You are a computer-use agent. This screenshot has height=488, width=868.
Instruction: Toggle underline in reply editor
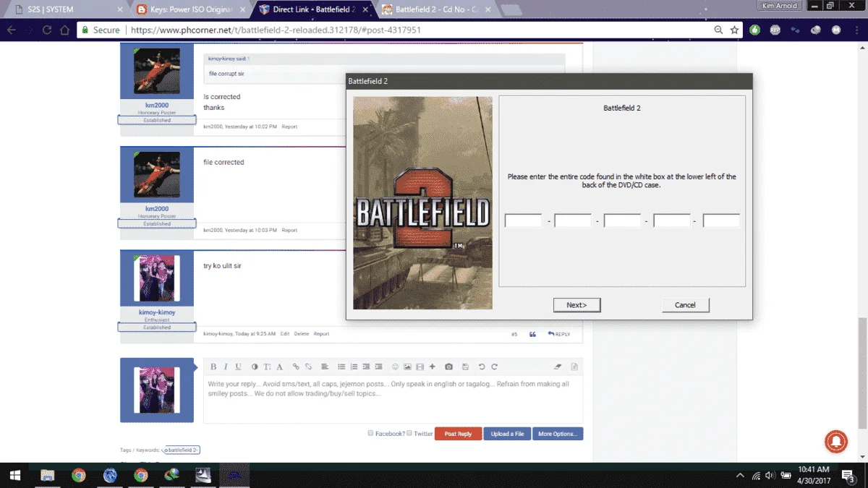(239, 367)
